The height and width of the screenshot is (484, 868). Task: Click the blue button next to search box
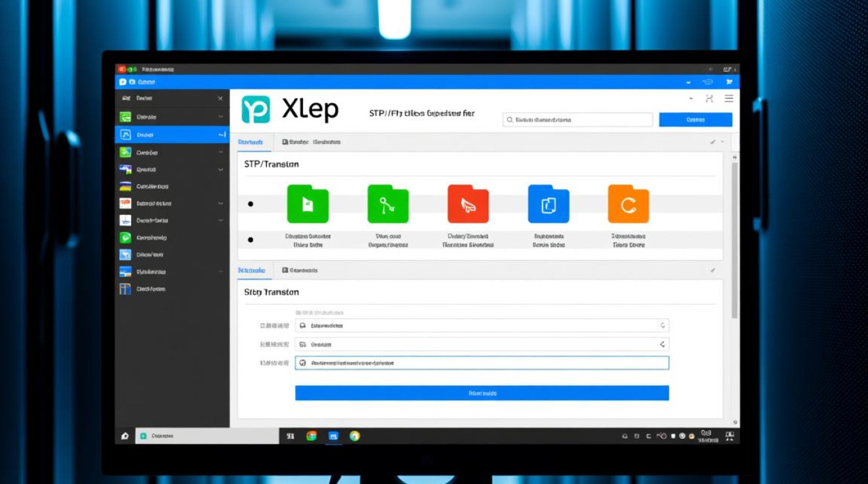(695, 119)
